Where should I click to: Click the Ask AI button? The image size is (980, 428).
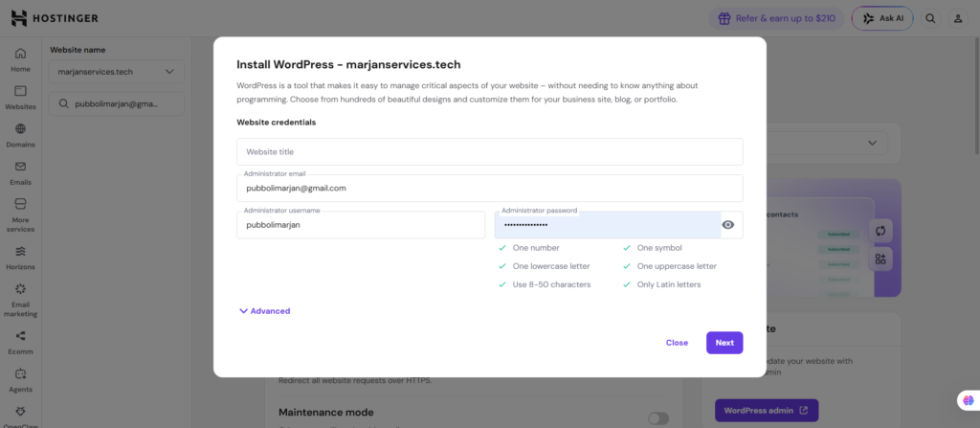point(882,18)
